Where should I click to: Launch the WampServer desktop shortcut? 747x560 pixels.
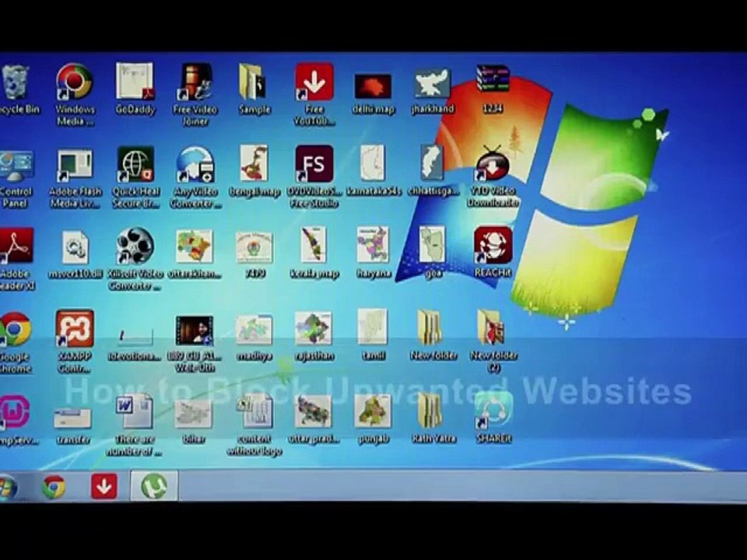(16, 412)
